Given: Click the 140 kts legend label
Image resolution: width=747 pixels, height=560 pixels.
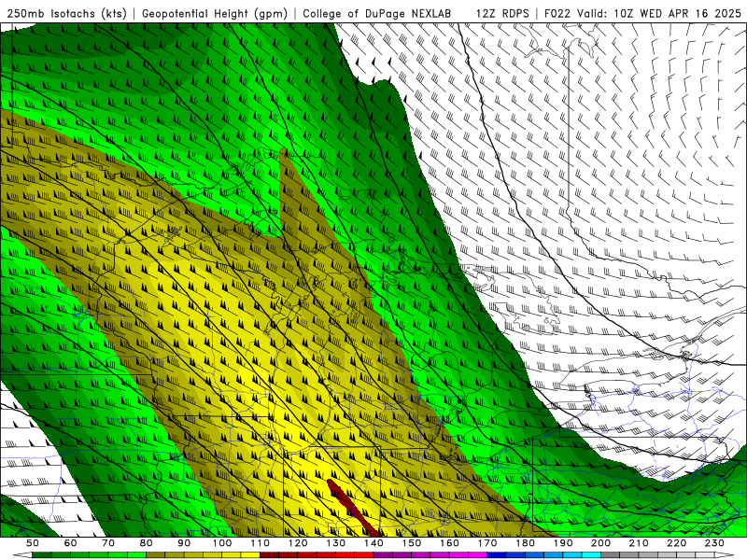Looking at the screenshot, I should tap(373, 543).
